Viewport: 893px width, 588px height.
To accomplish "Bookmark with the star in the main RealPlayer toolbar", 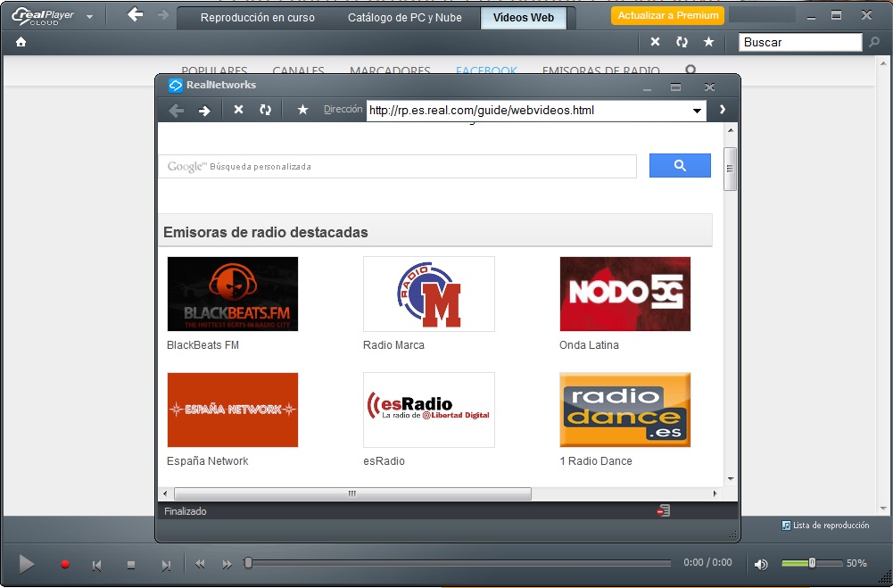I will point(709,42).
